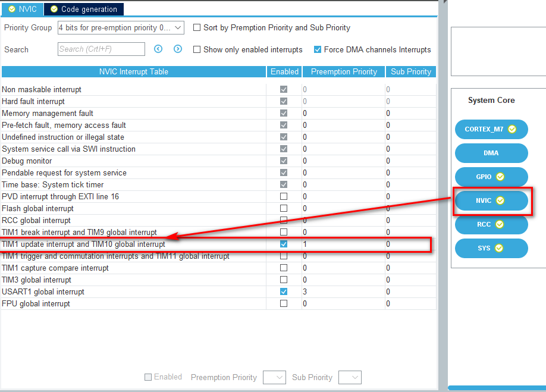
Task: Click the Preemption Priority column header
Action: [344, 72]
